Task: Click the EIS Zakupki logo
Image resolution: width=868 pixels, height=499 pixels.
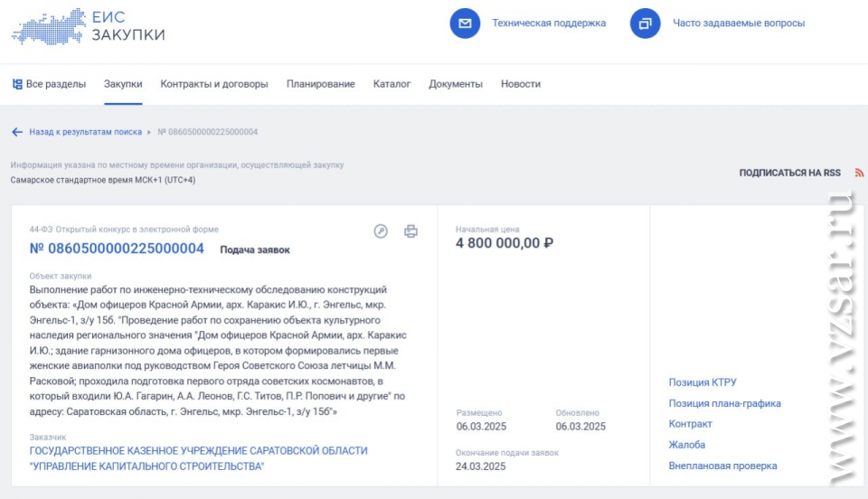Action: point(88,25)
